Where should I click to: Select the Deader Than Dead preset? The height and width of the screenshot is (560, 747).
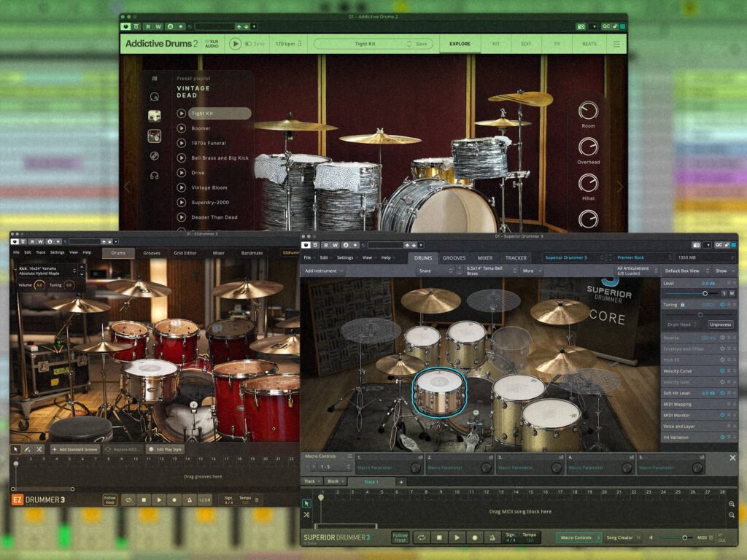214,217
